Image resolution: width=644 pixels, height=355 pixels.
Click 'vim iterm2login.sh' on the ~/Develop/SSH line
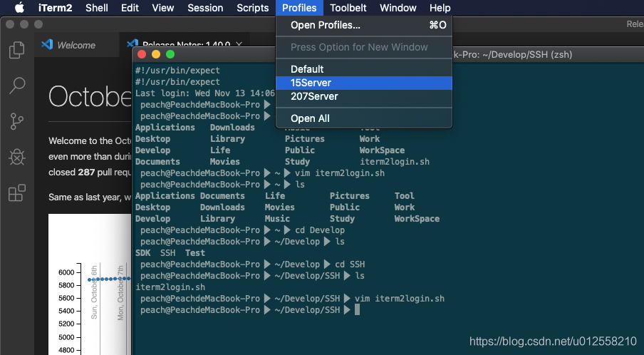pos(400,299)
